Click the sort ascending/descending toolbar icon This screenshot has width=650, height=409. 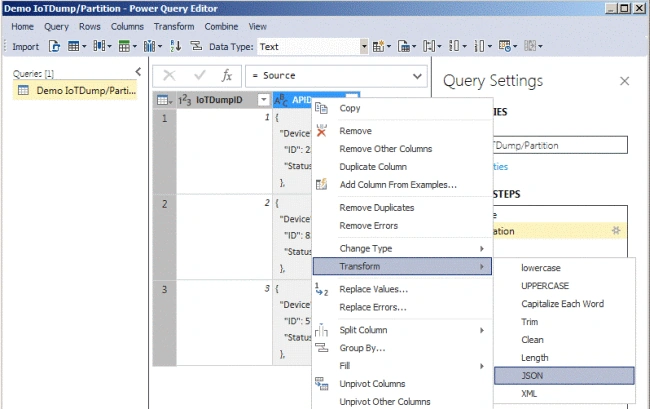tap(176, 46)
